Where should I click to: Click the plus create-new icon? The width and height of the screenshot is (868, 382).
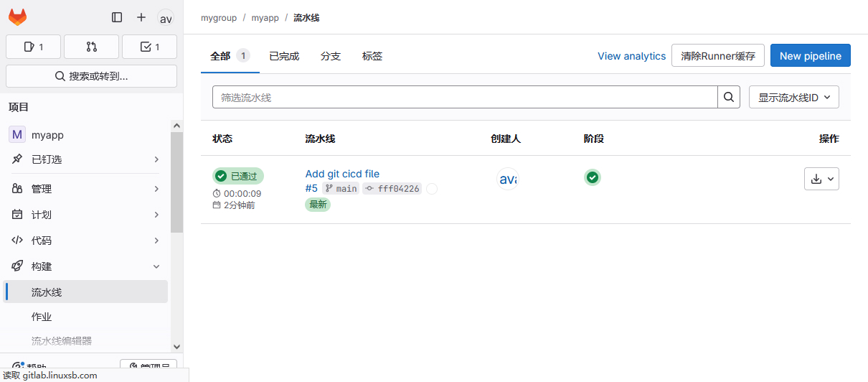141,17
